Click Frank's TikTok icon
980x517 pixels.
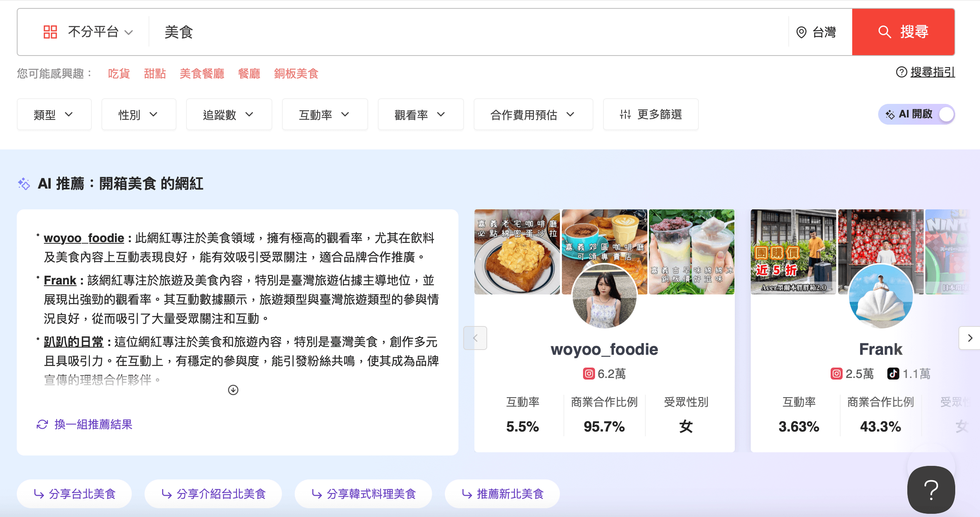point(893,374)
